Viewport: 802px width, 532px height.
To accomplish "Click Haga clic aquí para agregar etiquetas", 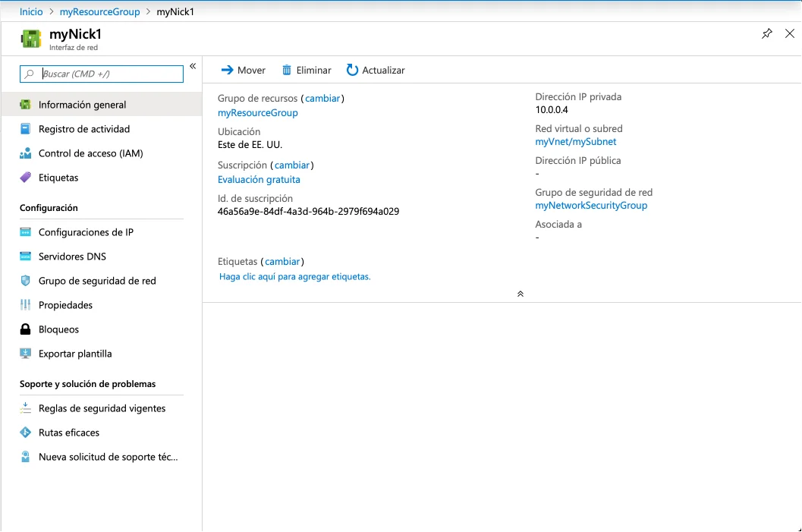I will point(294,277).
